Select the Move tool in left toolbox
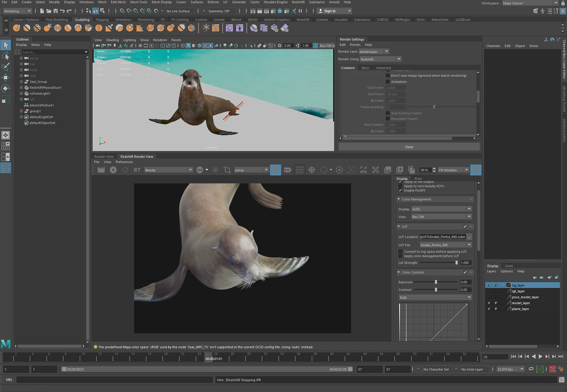 (6, 78)
